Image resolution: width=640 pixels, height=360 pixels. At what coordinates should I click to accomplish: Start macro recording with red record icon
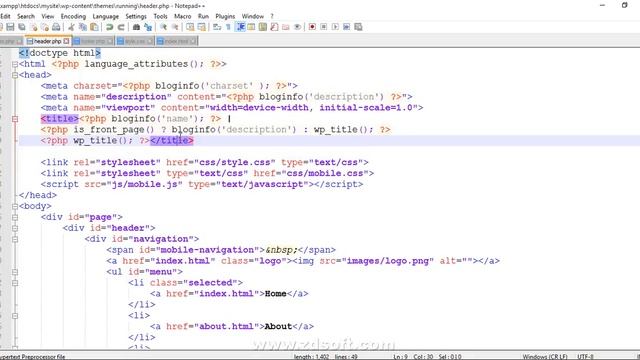(x=312, y=27)
